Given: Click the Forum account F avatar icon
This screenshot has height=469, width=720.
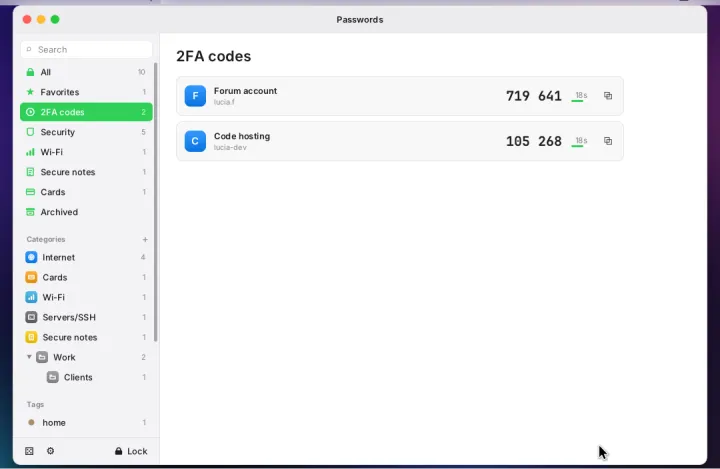Looking at the screenshot, I should pyautogui.click(x=195, y=96).
